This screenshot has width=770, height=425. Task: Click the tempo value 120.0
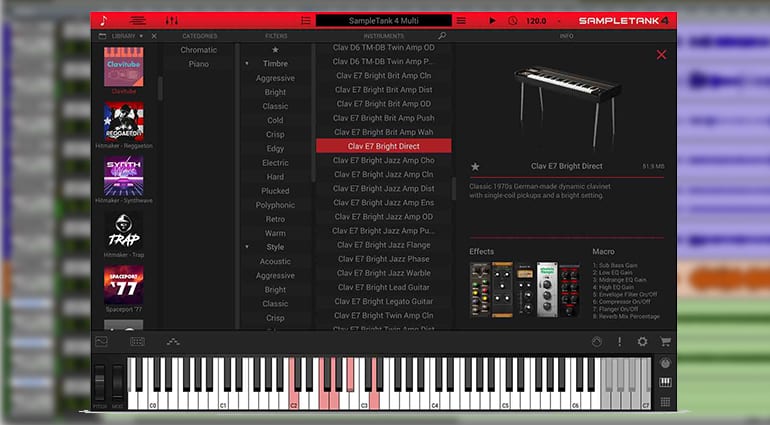point(536,21)
